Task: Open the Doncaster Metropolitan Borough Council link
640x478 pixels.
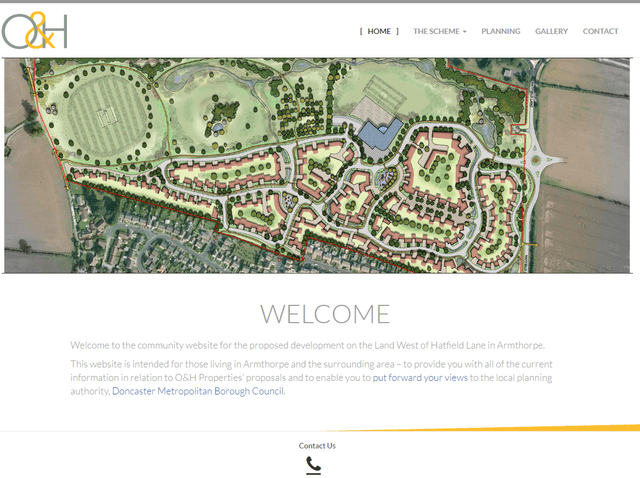Action: point(198,391)
